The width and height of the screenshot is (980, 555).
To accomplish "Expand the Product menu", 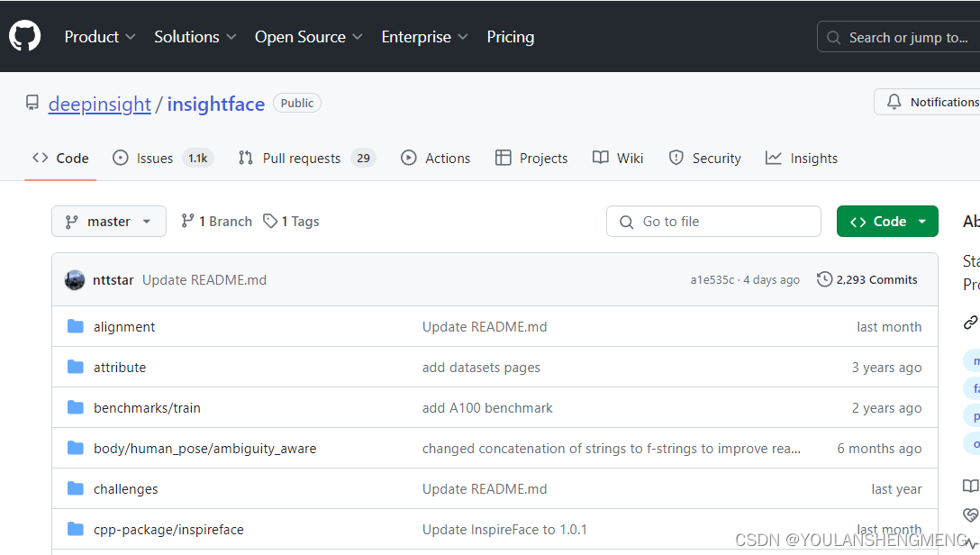I will pyautogui.click(x=100, y=37).
